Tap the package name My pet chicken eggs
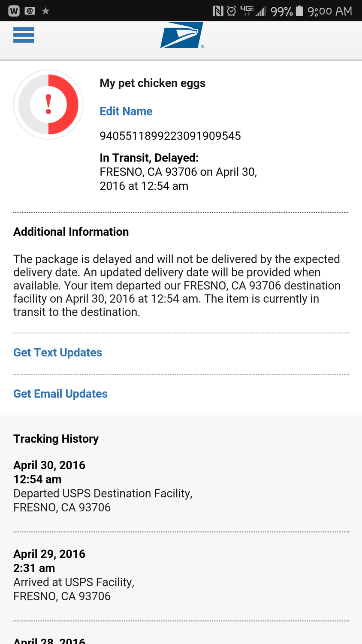The width and height of the screenshot is (362, 644). click(152, 83)
